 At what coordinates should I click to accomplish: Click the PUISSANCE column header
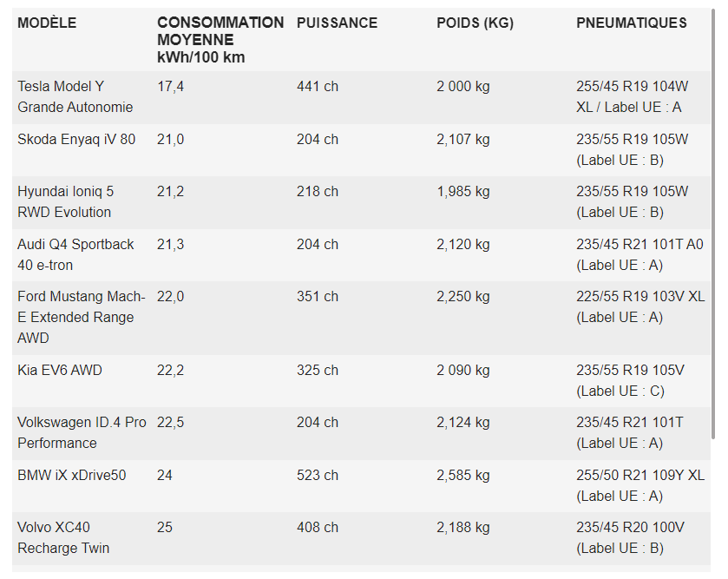[337, 23]
